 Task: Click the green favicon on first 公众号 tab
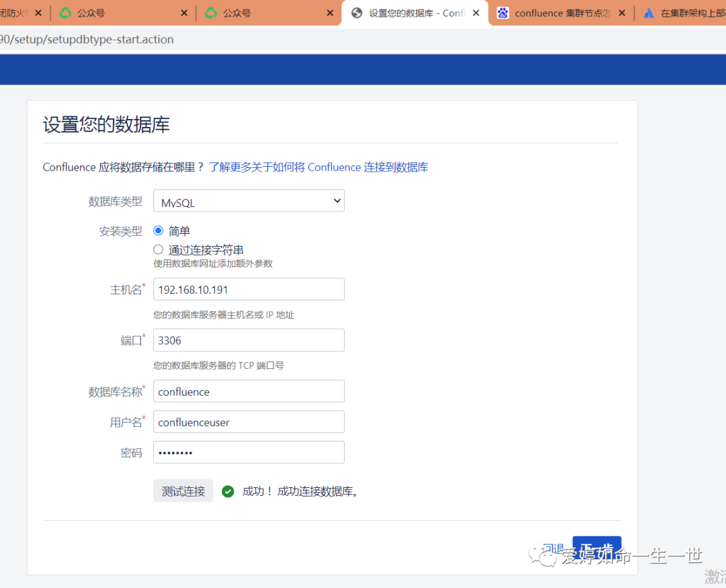click(x=65, y=13)
